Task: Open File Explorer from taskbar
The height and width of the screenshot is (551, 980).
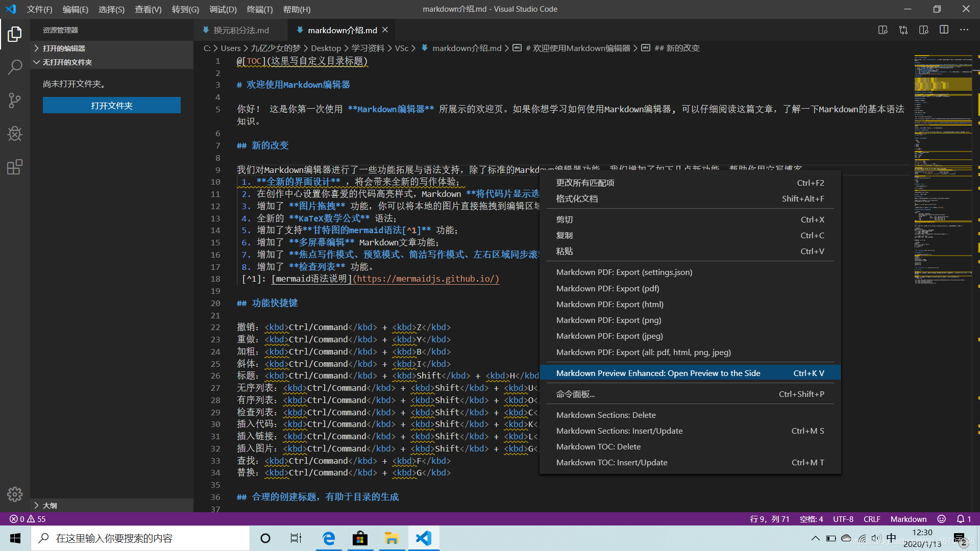Action: point(391,538)
